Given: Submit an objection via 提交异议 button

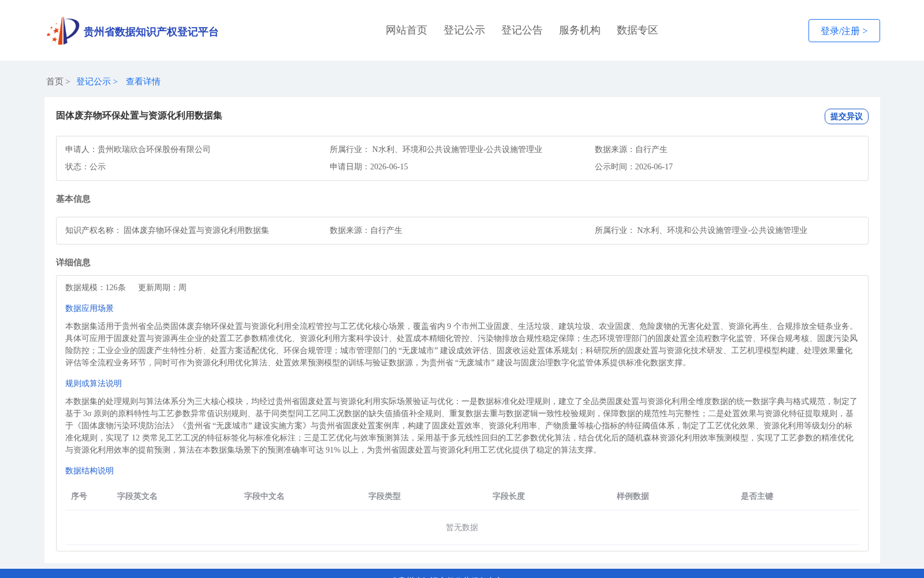Looking at the screenshot, I should pyautogui.click(x=847, y=116).
